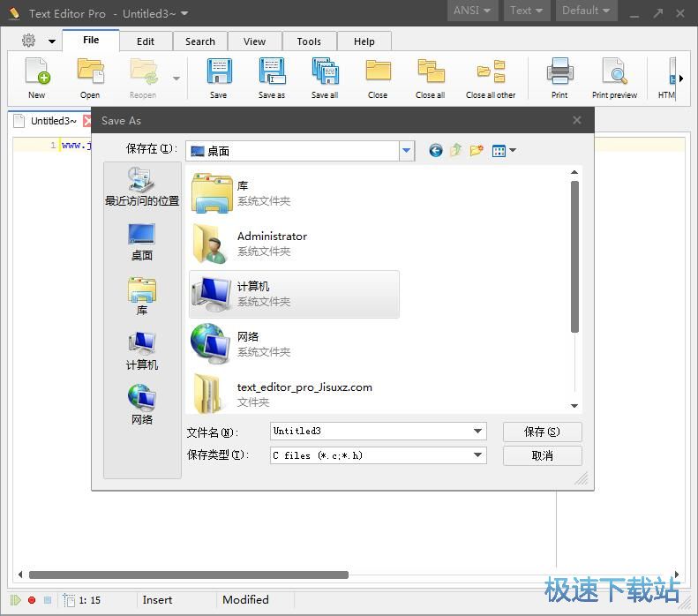This screenshot has width=698, height=616.
Task: Create new folder in Save As dialog
Action: (x=477, y=151)
